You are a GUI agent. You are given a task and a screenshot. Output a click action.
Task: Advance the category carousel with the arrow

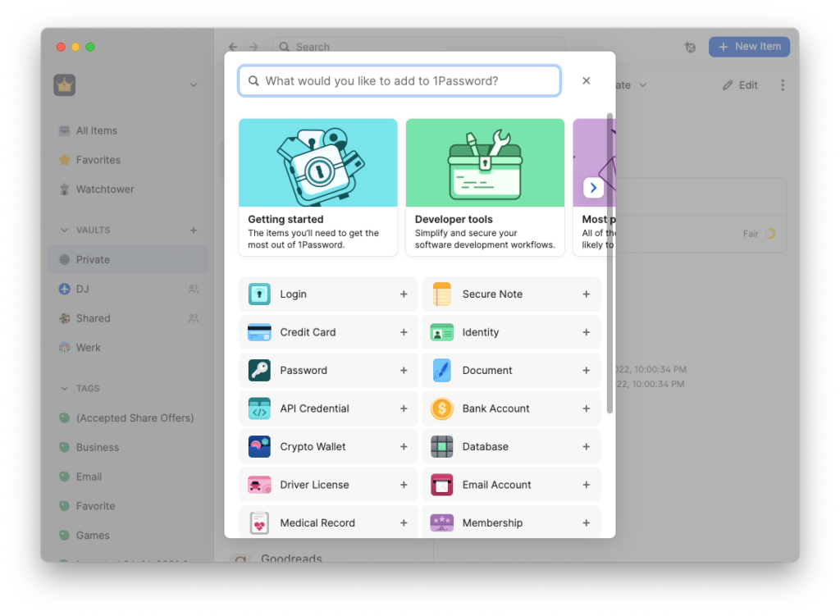[593, 187]
